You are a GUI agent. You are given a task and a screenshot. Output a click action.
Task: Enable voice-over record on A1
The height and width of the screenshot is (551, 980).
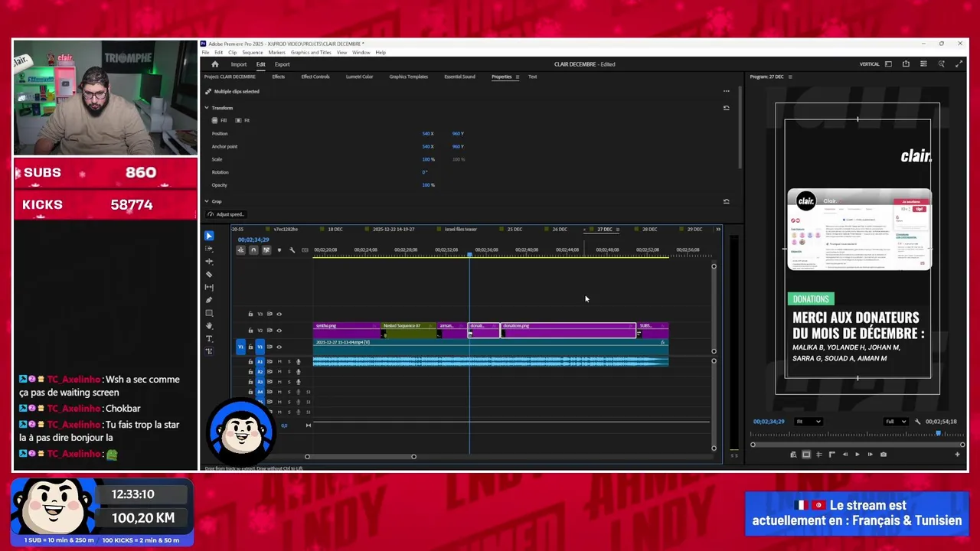[x=299, y=362]
